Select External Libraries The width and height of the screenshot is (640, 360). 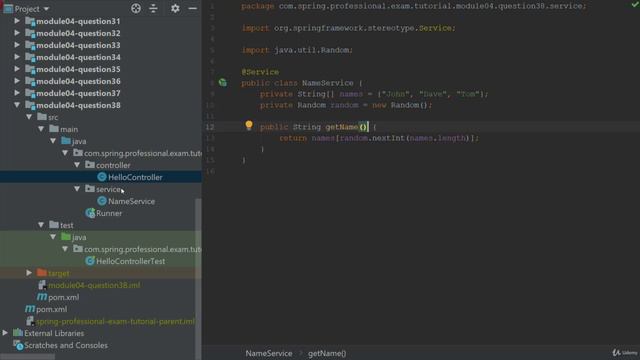54,333
